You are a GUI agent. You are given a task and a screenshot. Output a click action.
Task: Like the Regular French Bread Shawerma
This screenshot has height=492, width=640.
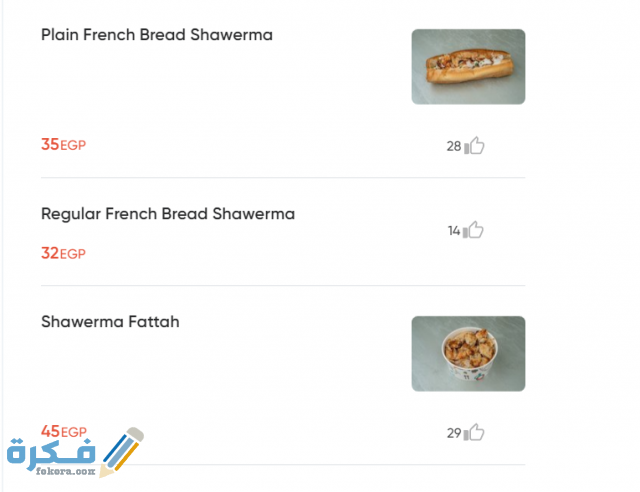(475, 230)
